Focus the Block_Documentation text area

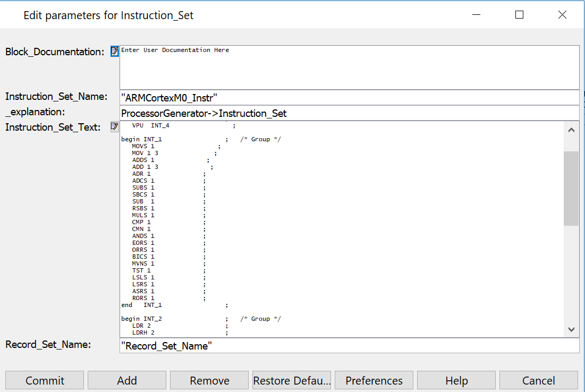[349, 67]
